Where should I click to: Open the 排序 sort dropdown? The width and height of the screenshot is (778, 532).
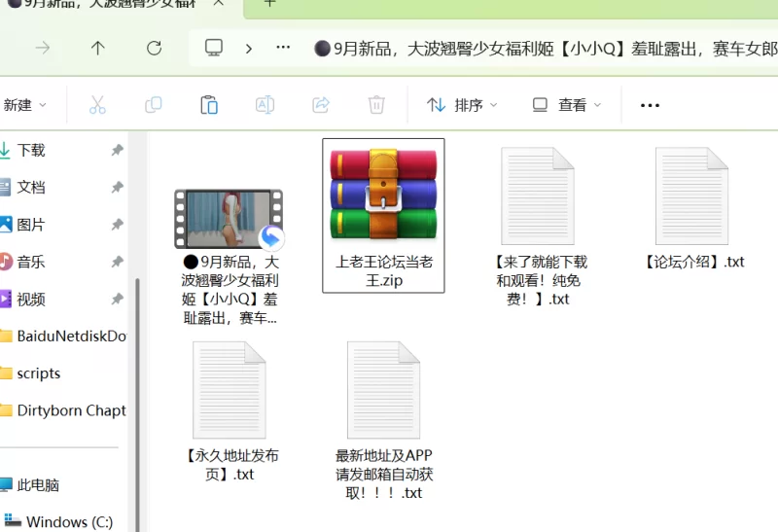pos(462,105)
